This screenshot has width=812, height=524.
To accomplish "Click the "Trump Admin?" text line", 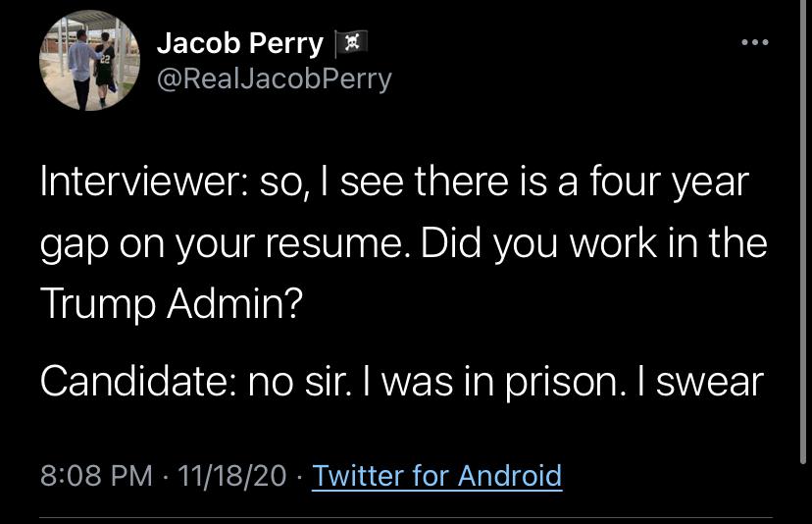I will coord(171,305).
